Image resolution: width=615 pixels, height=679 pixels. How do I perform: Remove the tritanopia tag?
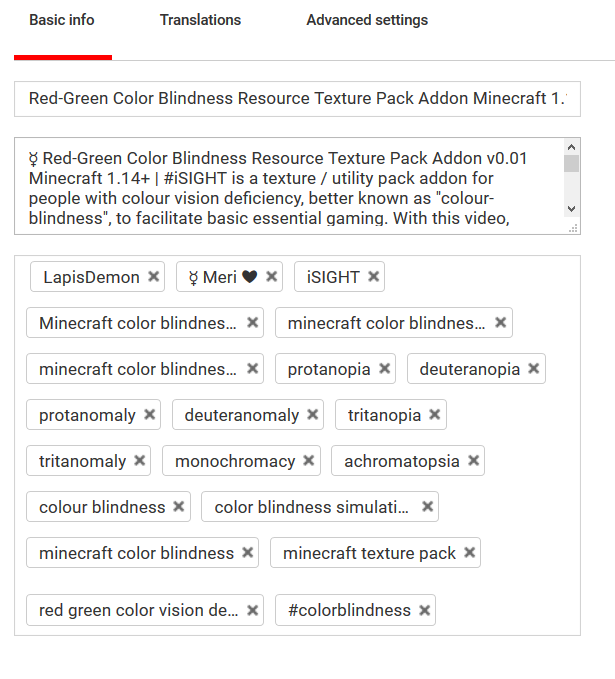tap(435, 414)
